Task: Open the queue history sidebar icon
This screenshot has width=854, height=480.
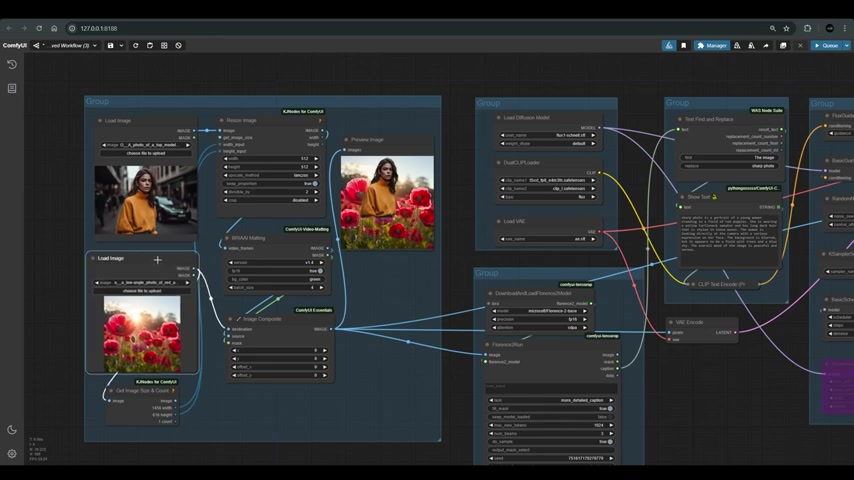Action: tap(12, 64)
